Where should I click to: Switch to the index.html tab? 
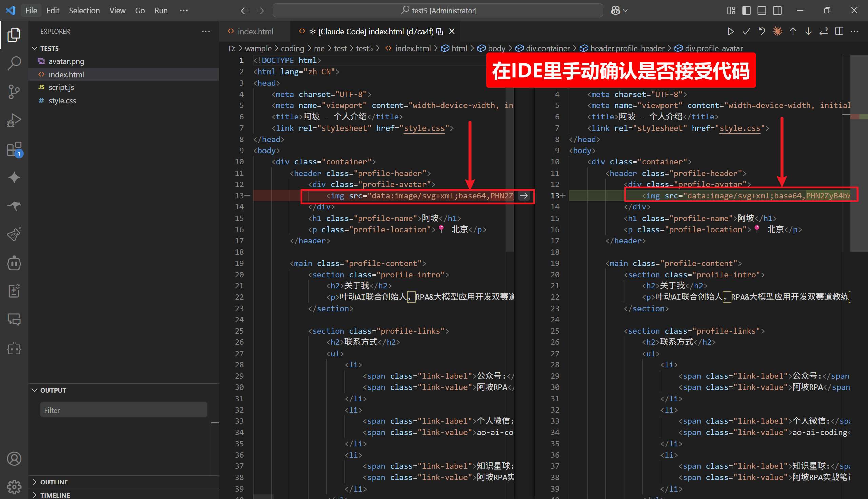point(255,31)
